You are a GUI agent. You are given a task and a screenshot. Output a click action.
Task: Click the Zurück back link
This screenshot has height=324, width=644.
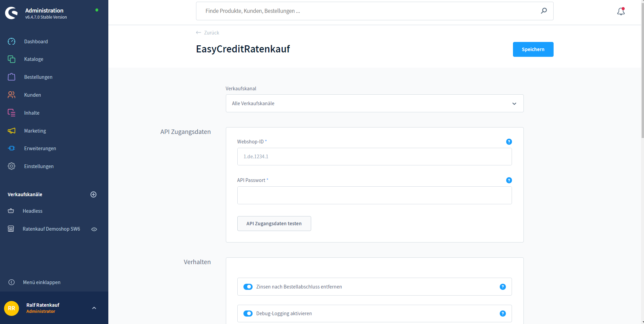pyautogui.click(x=208, y=33)
